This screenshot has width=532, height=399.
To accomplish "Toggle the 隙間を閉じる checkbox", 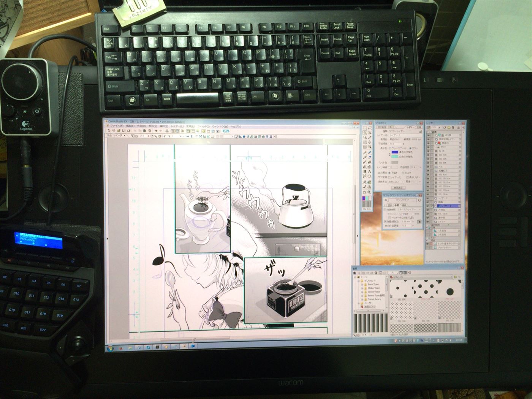I will [385, 221].
